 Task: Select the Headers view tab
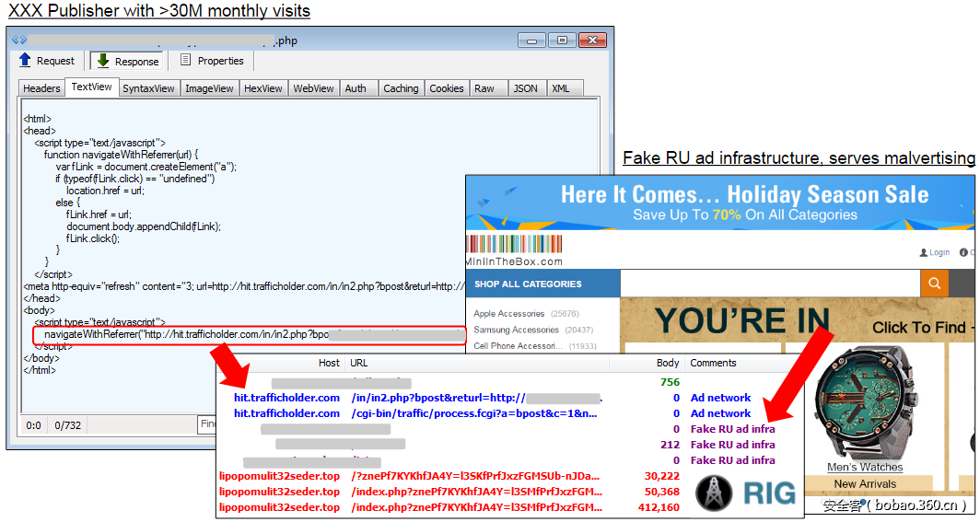click(41, 88)
